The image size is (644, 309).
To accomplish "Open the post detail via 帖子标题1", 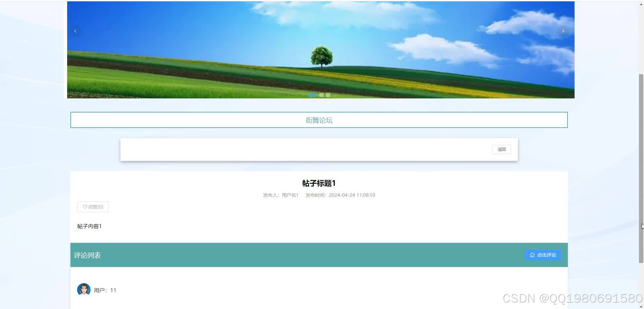I will pyautogui.click(x=319, y=183).
